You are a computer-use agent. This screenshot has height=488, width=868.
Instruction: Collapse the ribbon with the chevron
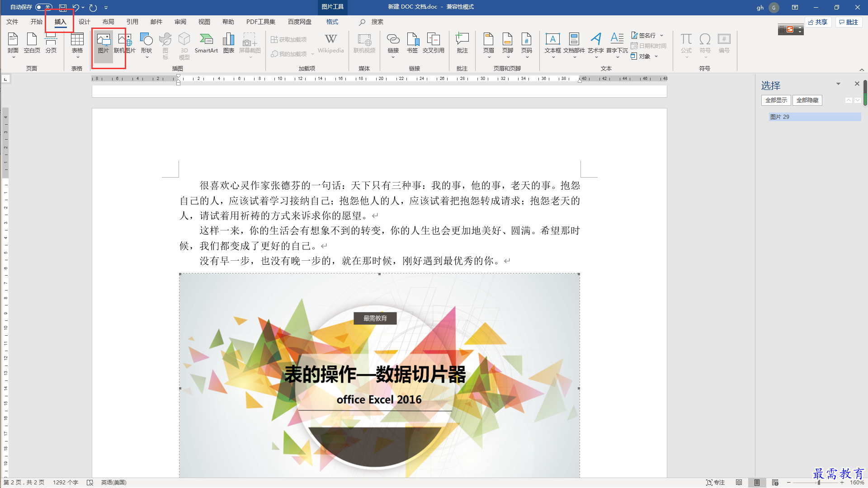point(862,70)
